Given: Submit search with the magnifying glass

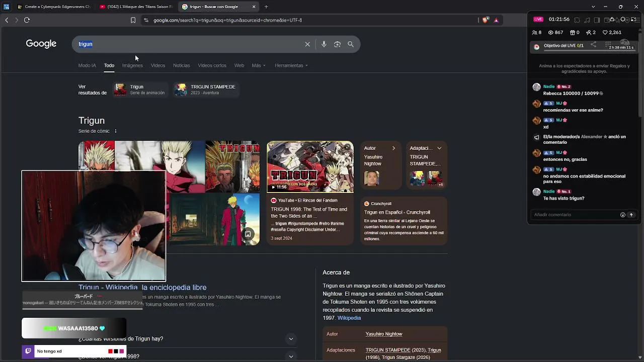Looking at the screenshot, I should point(351,44).
